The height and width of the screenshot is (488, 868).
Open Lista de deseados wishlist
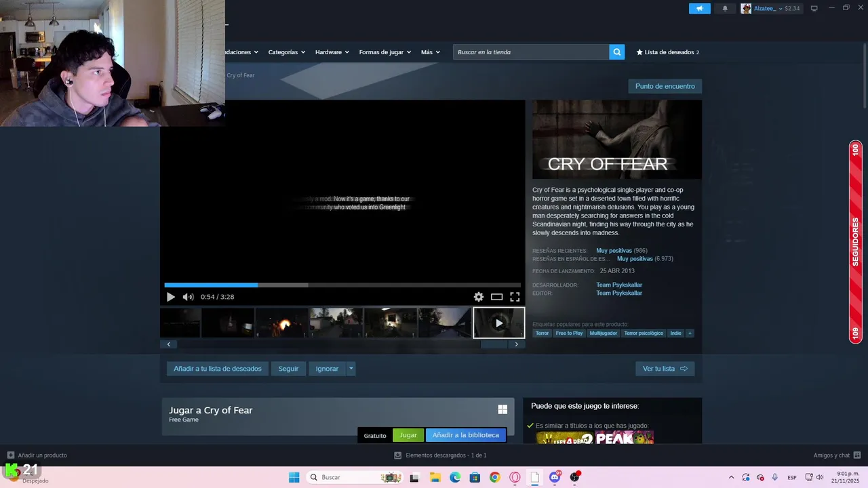pos(667,52)
